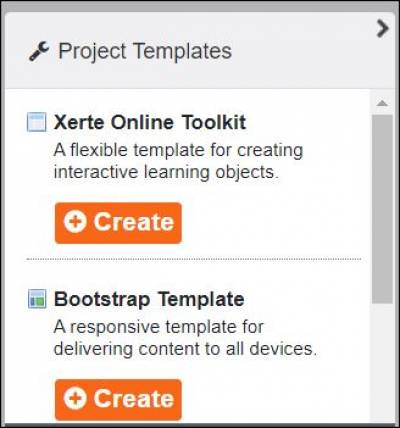The height and width of the screenshot is (428, 400).
Task: Select the Project Templates header title
Action: click(145, 51)
